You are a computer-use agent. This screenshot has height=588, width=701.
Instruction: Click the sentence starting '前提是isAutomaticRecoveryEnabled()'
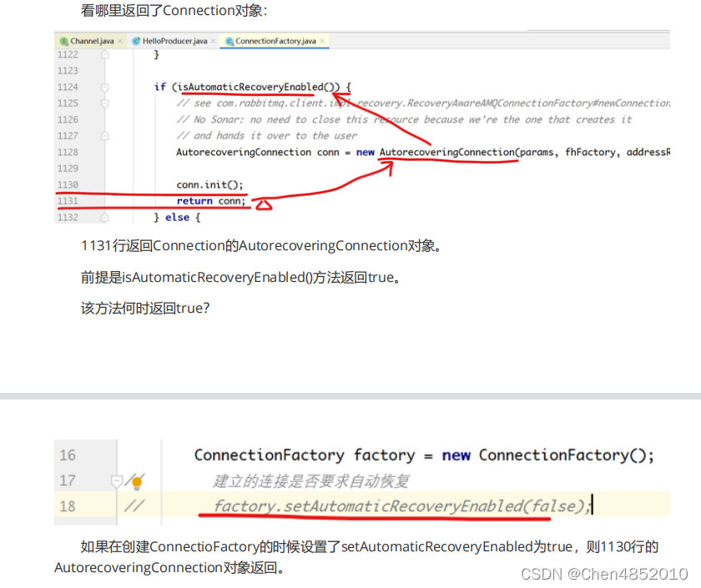tap(241, 278)
